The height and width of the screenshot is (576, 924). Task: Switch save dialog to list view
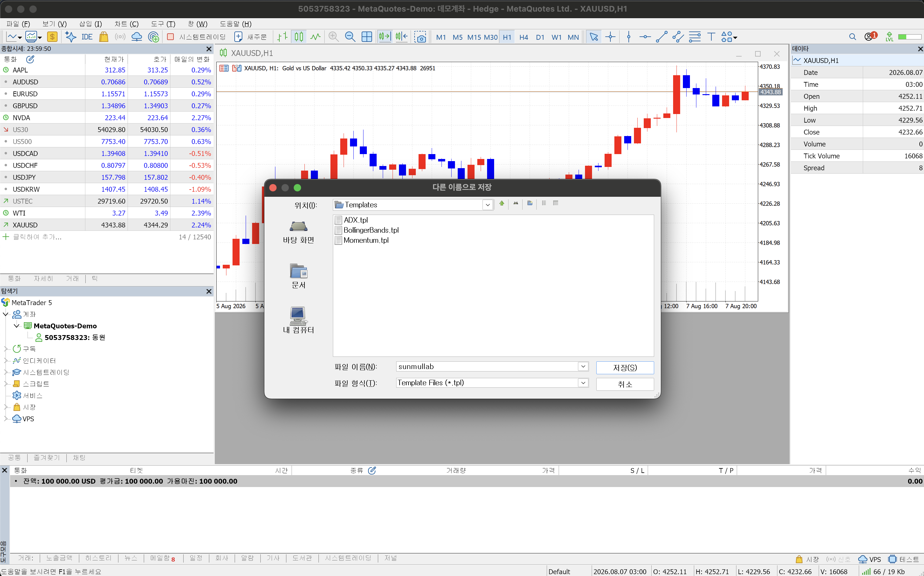[544, 203]
